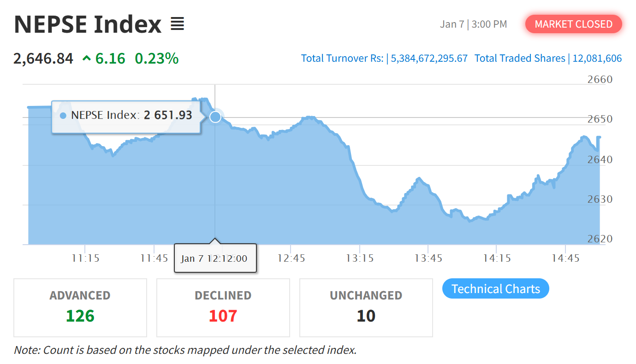This screenshot has height=364, width=636.
Task: Click the 2,646.84 index value
Action: click(x=43, y=59)
